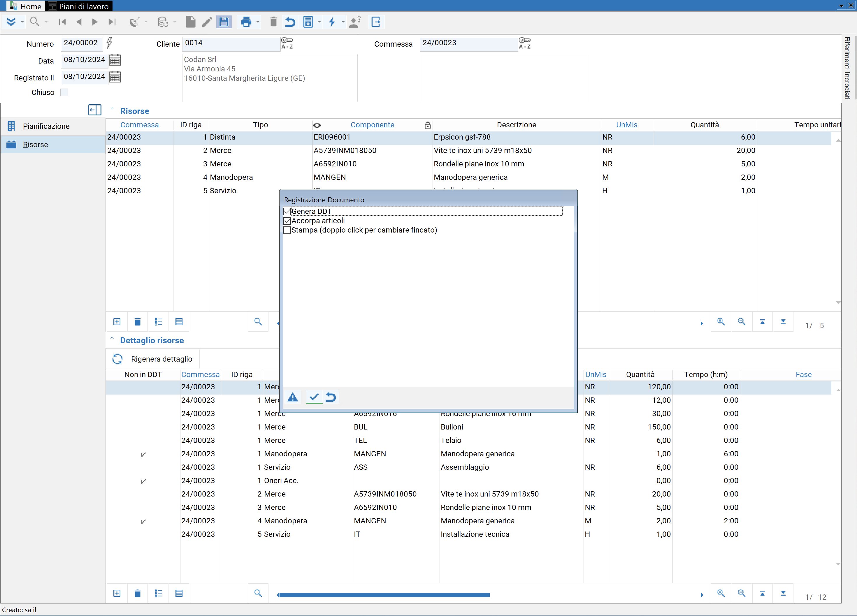The height and width of the screenshot is (616, 857).
Task: Confirm dialog with green checkmark
Action: [x=314, y=397]
